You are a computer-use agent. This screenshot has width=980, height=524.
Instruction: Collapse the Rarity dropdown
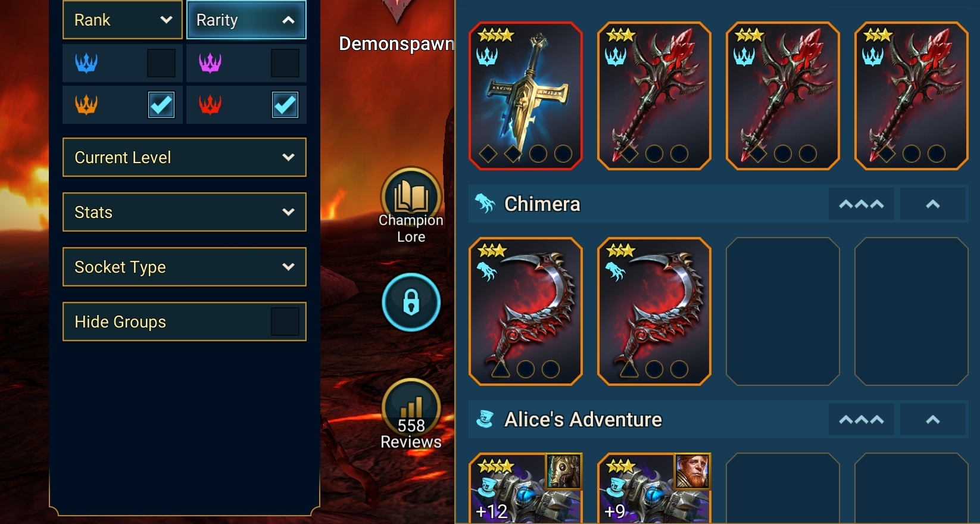pos(246,20)
